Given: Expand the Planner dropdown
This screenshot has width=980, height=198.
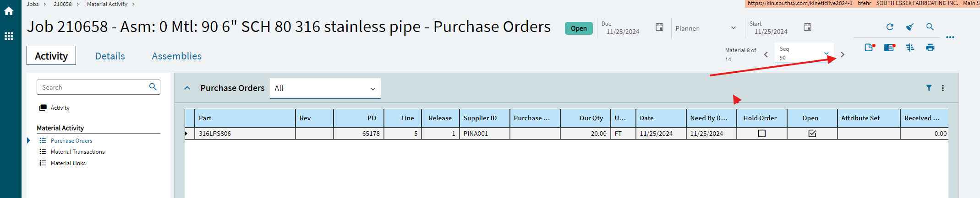Looking at the screenshot, I should point(706,28).
